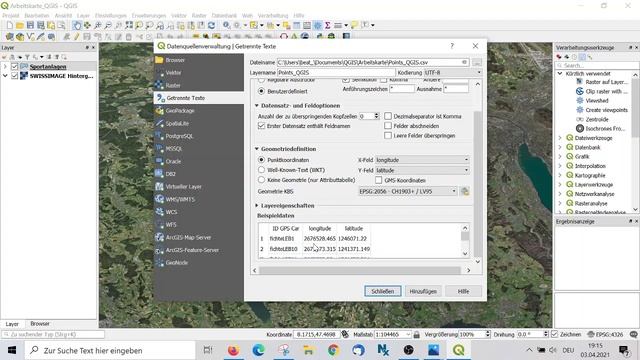Viewport: 640px width, 360px height.
Task: Expand the Layereigenschaften section
Action: click(x=257, y=206)
